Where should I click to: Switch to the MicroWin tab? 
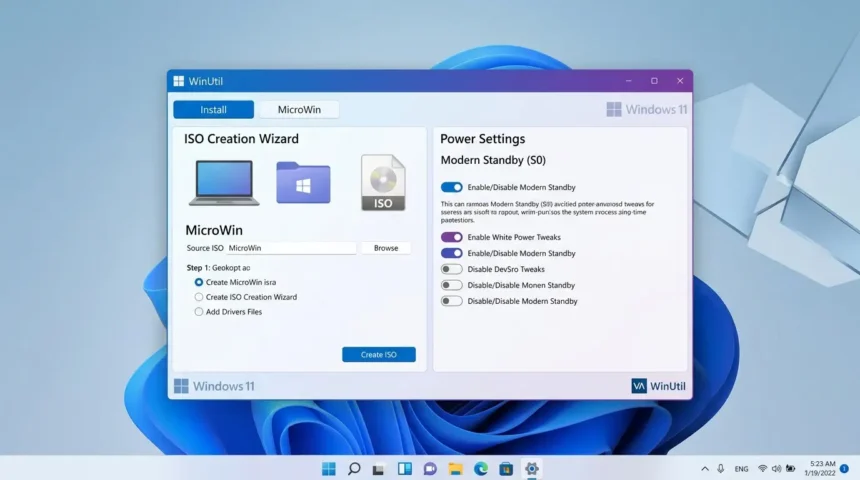coord(299,110)
